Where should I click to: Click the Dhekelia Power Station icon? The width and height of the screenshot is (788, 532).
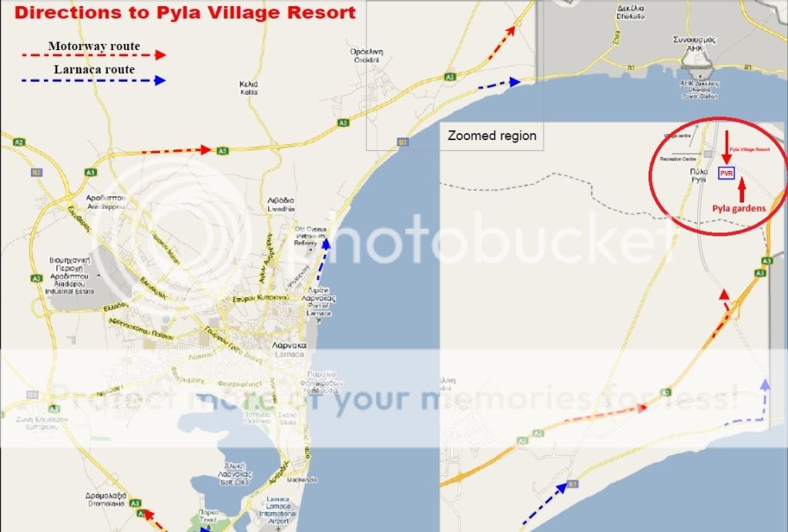click(694, 65)
